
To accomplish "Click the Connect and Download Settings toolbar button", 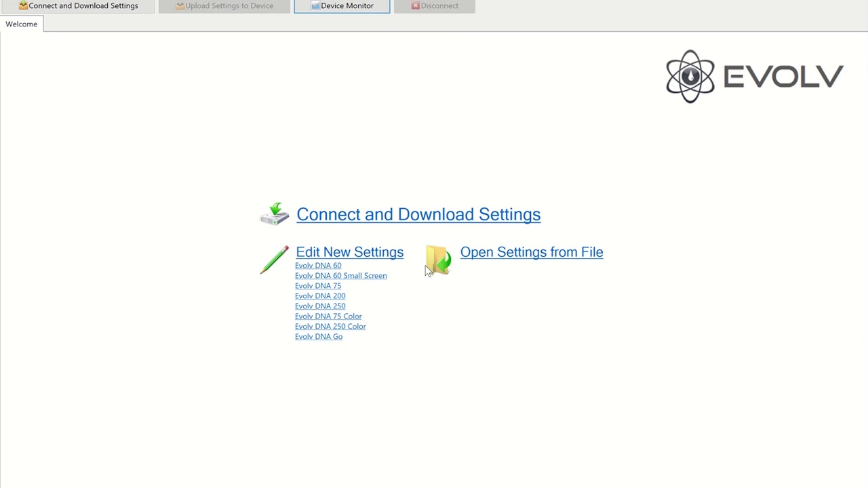I will [x=78, y=6].
